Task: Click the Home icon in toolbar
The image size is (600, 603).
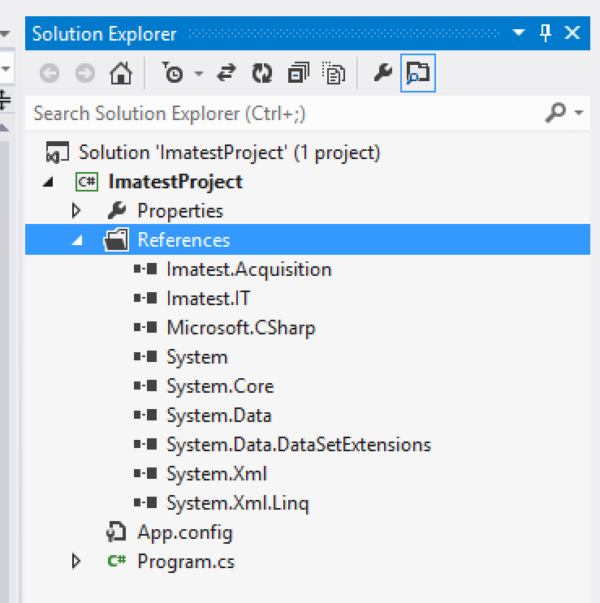Action: pyautogui.click(x=121, y=73)
